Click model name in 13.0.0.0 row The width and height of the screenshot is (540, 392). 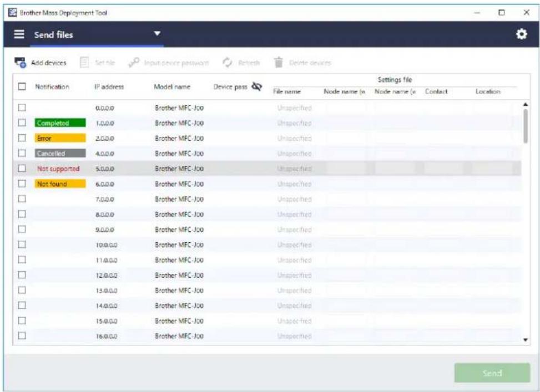click(179, 291)
